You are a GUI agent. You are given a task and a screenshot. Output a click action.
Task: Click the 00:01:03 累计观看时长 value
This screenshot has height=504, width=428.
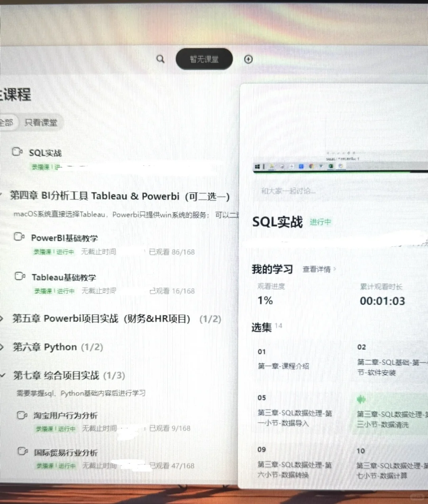click(x=382, y=301)
